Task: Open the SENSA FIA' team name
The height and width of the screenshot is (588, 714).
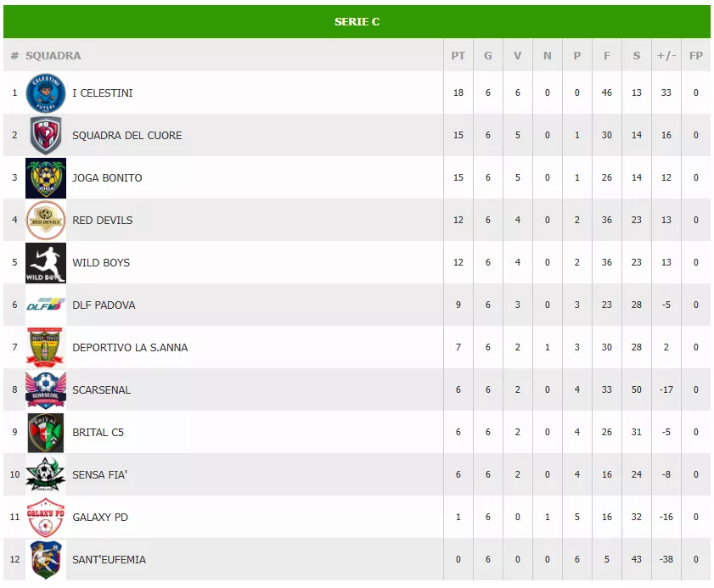Action: click(x=99, y=475)
